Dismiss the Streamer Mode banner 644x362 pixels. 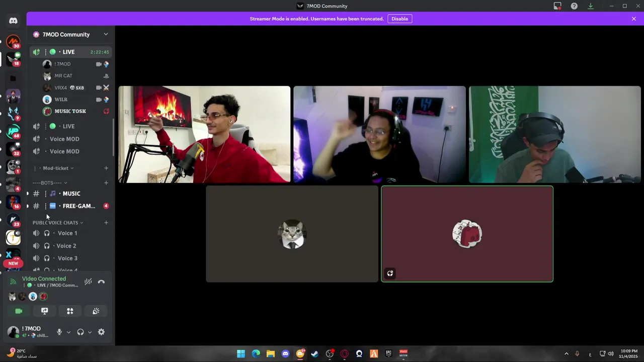pyautogui.click(x=634, y=19)
